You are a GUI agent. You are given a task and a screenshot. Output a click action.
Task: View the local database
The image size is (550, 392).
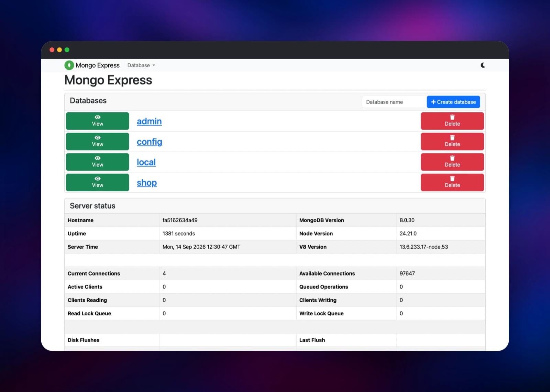tap(98, 162)
